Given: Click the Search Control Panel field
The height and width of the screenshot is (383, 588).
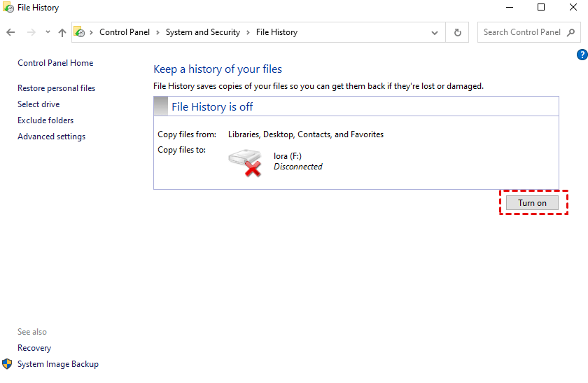Looking at the screenshot, I should point(522,32).
